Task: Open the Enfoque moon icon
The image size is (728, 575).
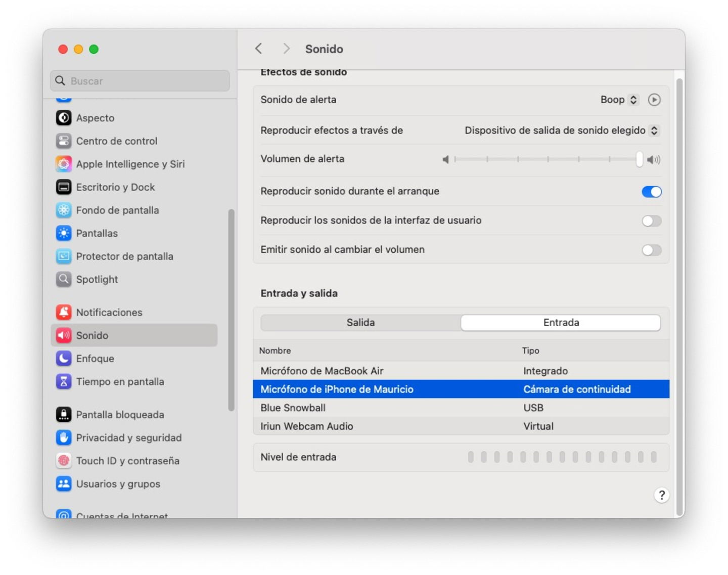Action: click(64, 359)
